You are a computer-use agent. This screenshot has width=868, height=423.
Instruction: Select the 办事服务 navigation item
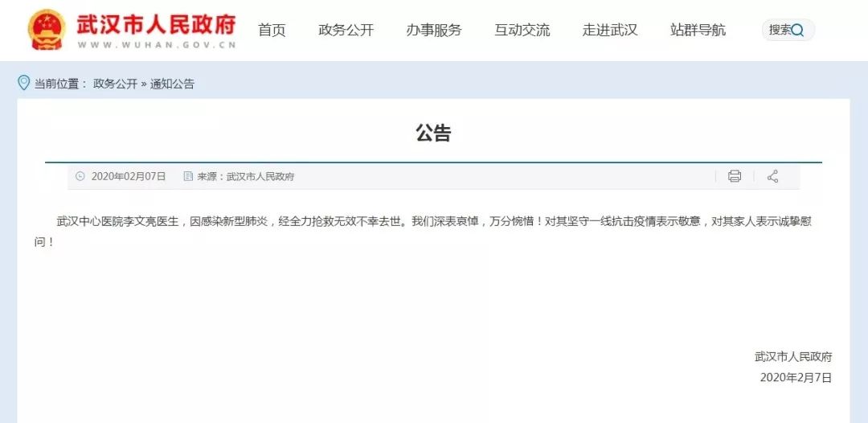pyautogui.click(x=434, y=31)
